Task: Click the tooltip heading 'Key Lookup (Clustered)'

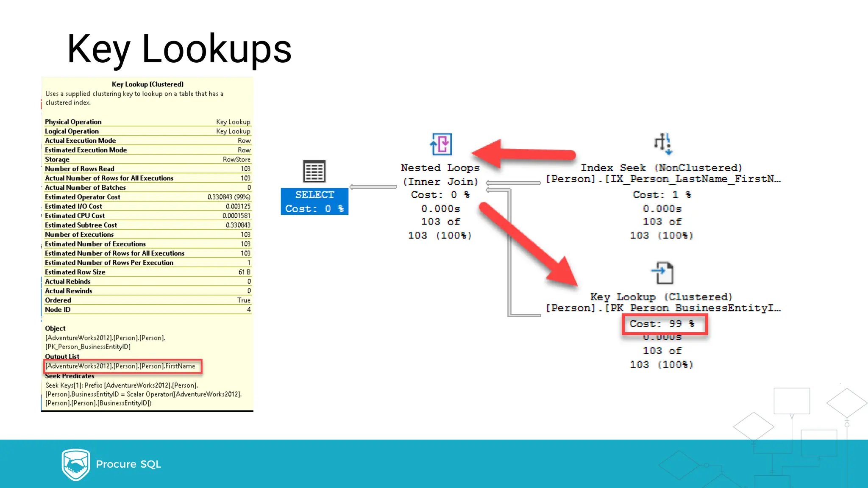Action: tap(147, 84)
